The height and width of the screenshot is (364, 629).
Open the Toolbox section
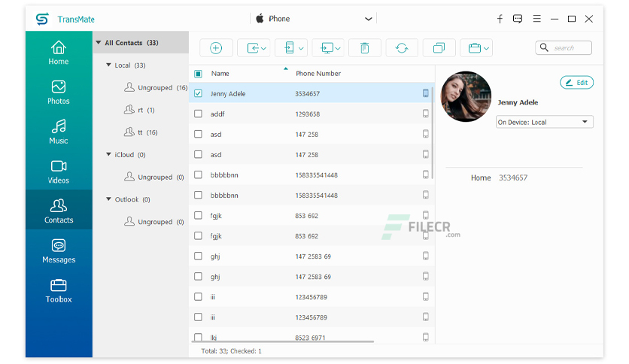59,290
